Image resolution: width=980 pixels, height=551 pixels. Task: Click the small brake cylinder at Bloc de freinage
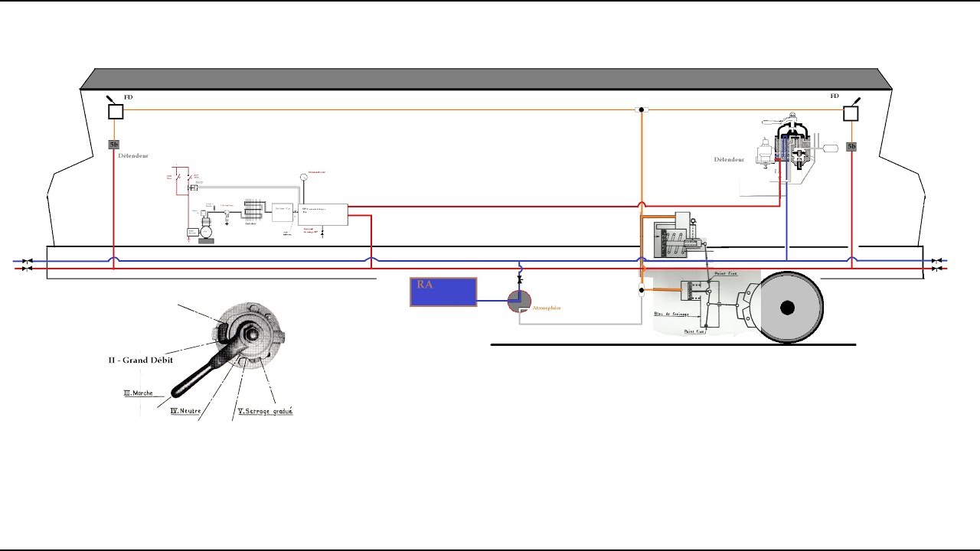pyautogui.click(x=691, y=291)
